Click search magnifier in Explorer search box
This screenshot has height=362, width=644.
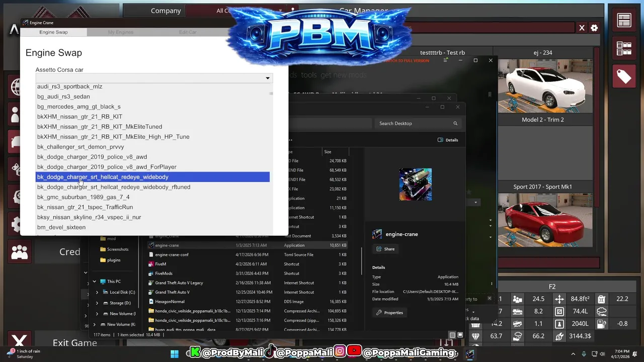[455, 123]
